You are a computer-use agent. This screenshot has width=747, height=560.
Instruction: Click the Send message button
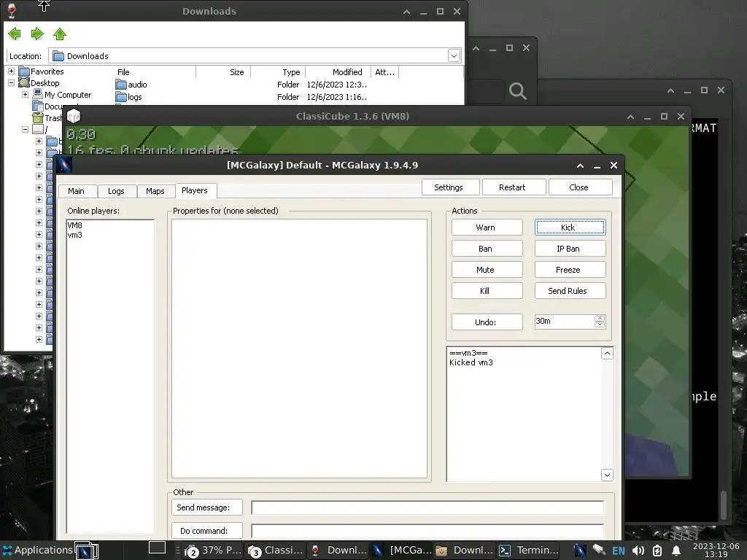(x=206, y=507)
